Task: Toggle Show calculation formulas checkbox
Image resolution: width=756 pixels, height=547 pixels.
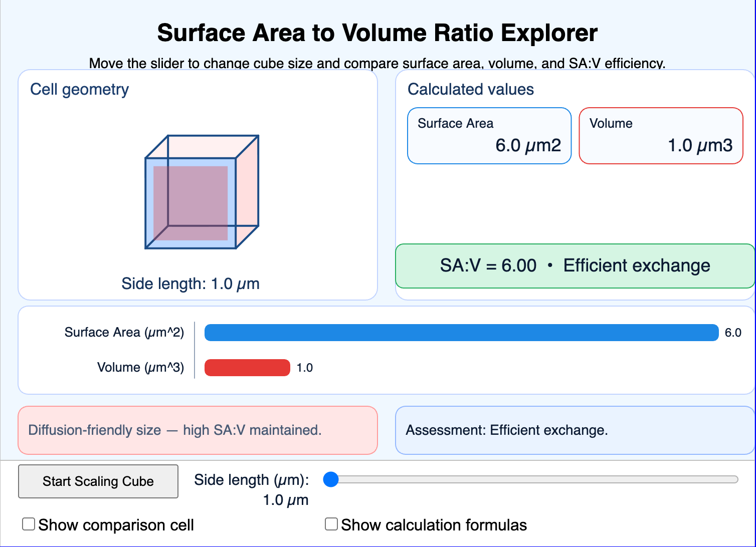Action: [331, 524]
